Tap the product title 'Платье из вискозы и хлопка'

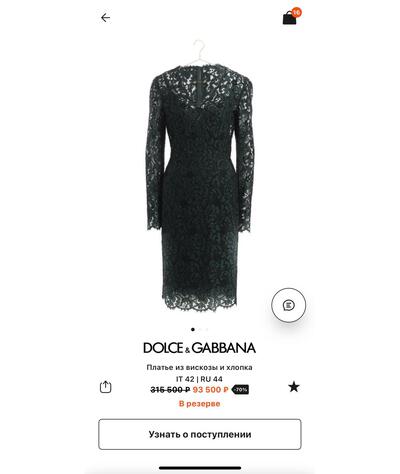pyautogui.click(x=199, y=367)
